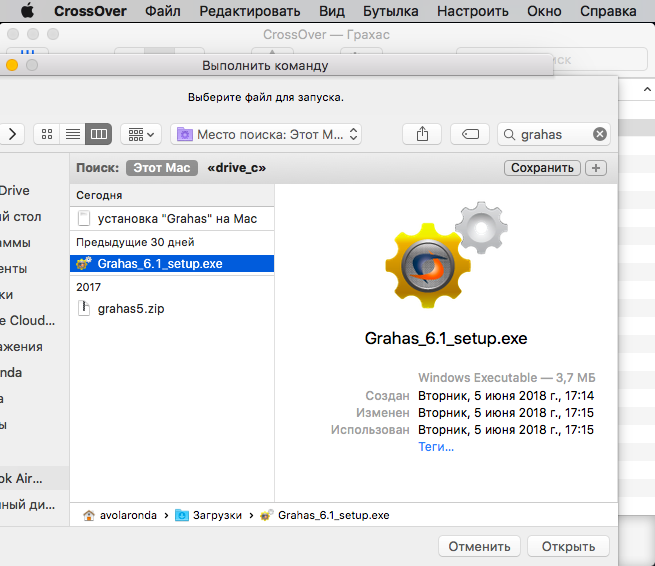
Task: Open the Настроить menu
Action: coord(473,11)
